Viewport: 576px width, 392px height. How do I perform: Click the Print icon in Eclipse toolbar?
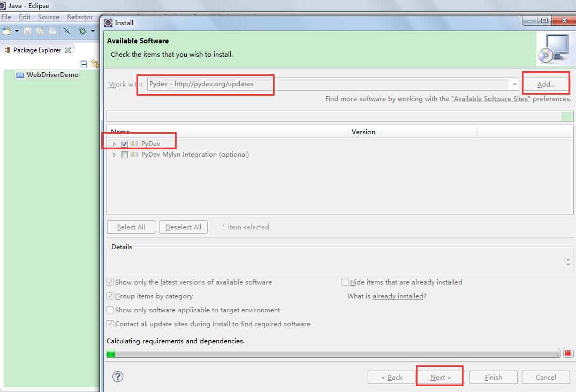point(52,31)
